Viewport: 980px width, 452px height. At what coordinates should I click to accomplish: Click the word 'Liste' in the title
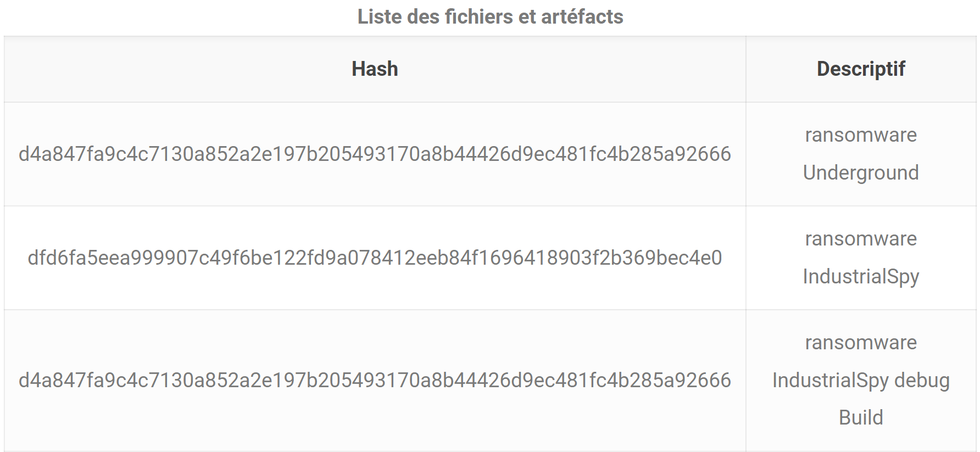click(380, 17)
